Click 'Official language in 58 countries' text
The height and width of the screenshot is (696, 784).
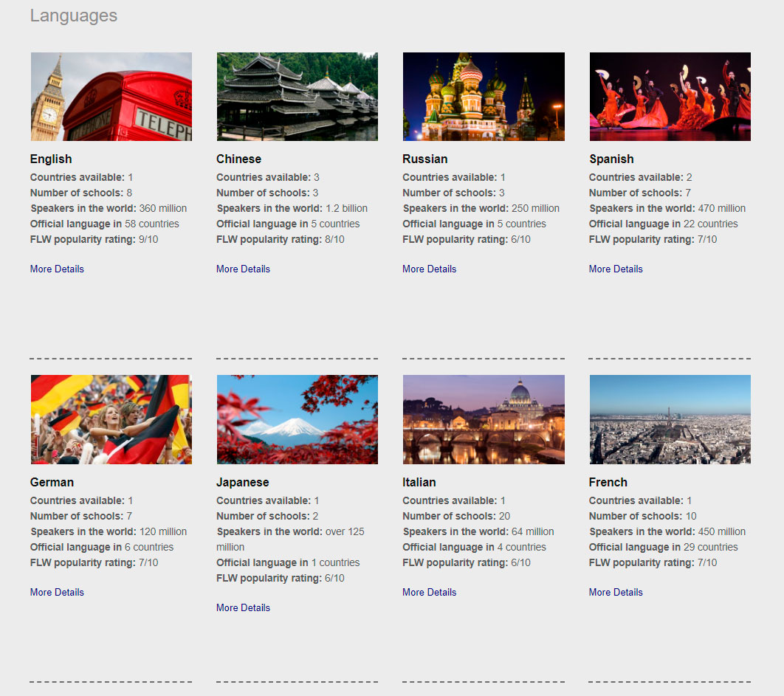click(x=105, y=224)
